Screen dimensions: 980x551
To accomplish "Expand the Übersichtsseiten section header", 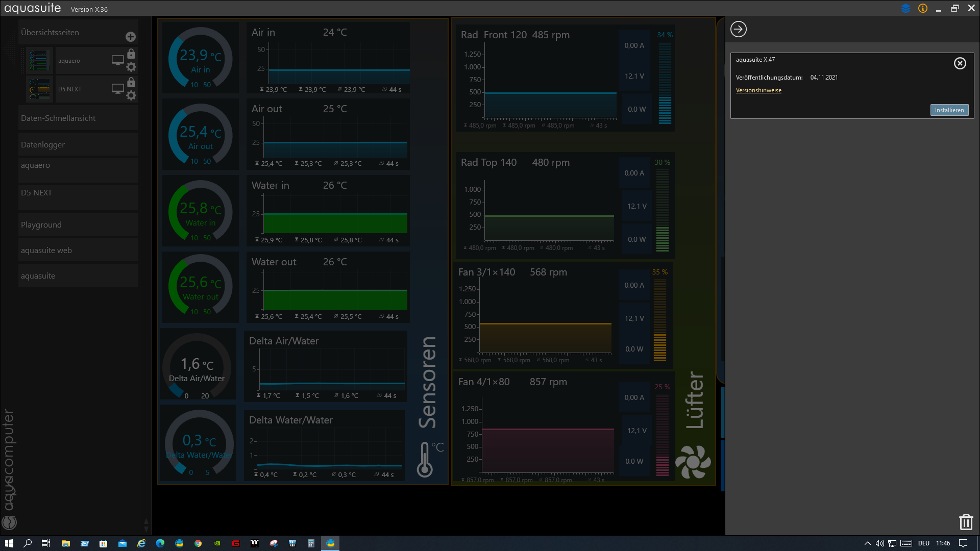I will 50,32.
